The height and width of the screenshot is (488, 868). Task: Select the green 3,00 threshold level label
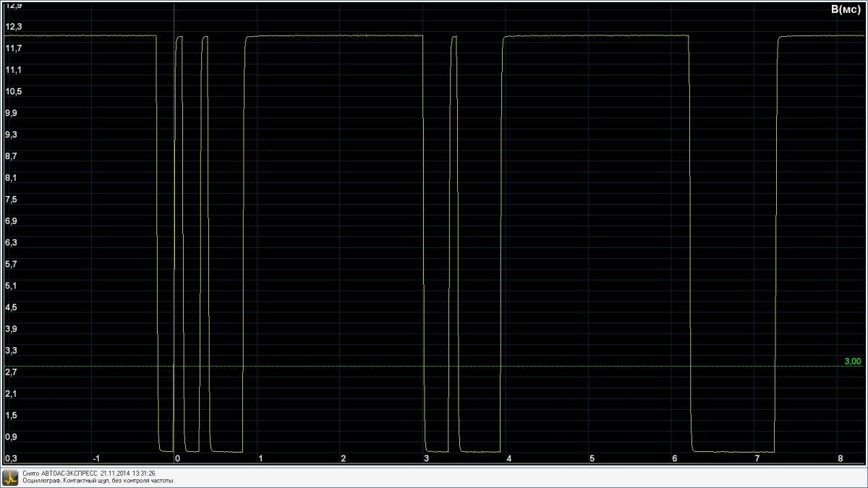pos(853,361)
